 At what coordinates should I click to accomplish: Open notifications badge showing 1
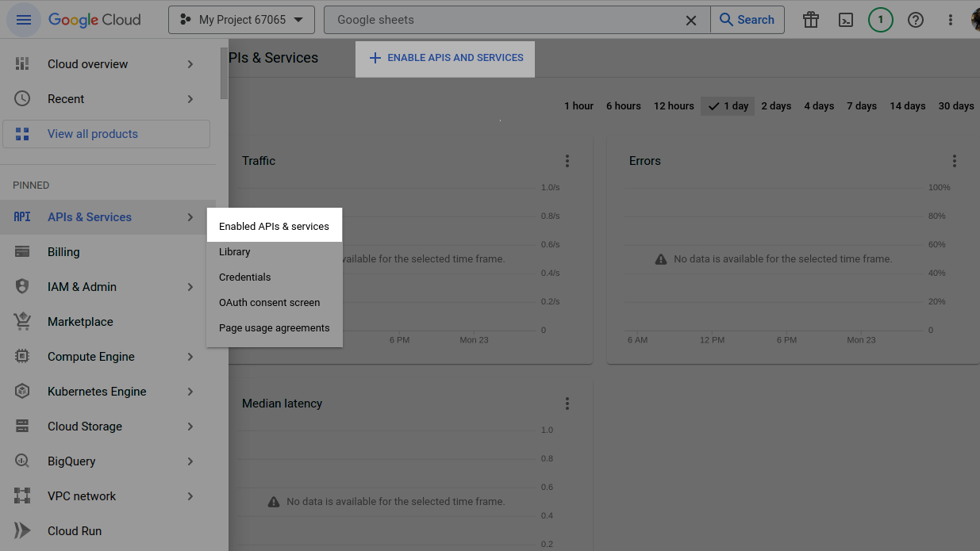[x=880, y=20]
